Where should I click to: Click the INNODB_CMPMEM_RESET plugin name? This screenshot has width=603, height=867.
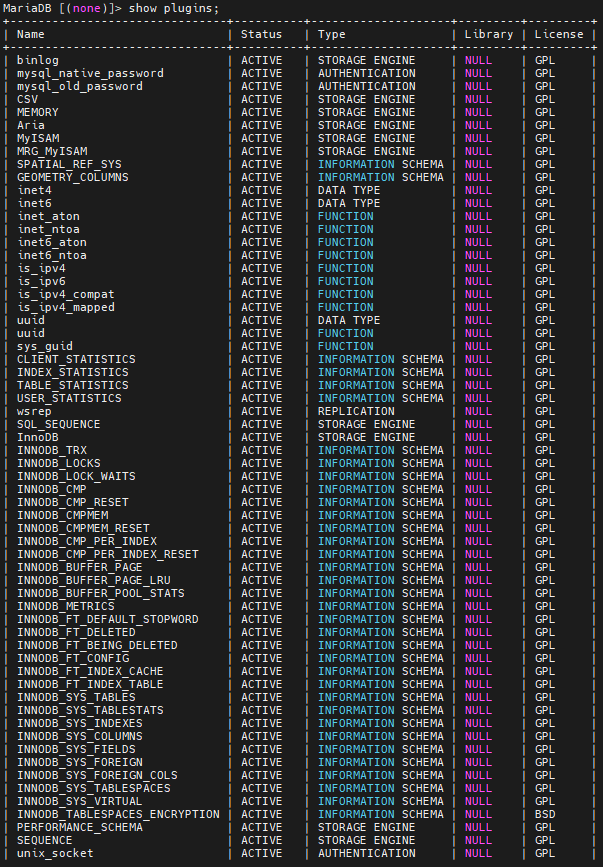coord(83,528)
